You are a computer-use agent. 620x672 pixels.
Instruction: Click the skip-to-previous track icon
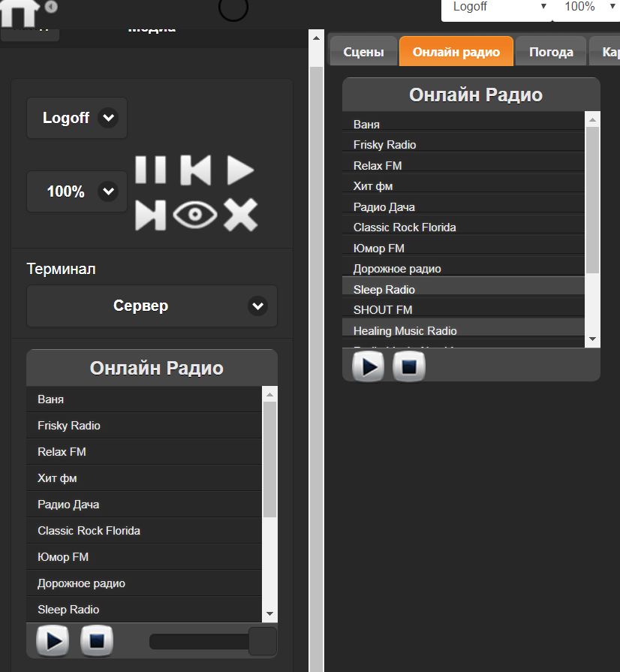[195, 170]
